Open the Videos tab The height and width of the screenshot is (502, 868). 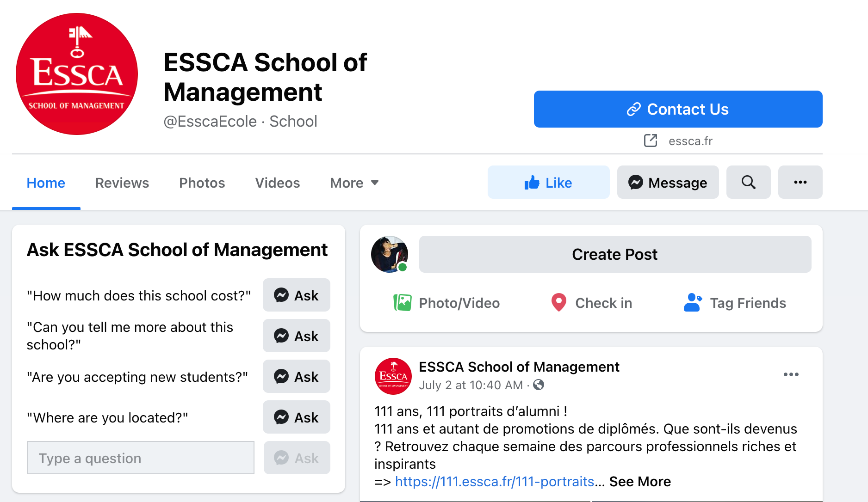click(x=278, y=183)
